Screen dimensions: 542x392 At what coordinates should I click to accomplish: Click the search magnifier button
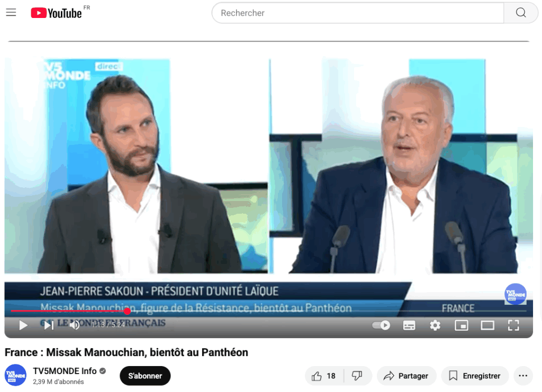tap(521, 13)
